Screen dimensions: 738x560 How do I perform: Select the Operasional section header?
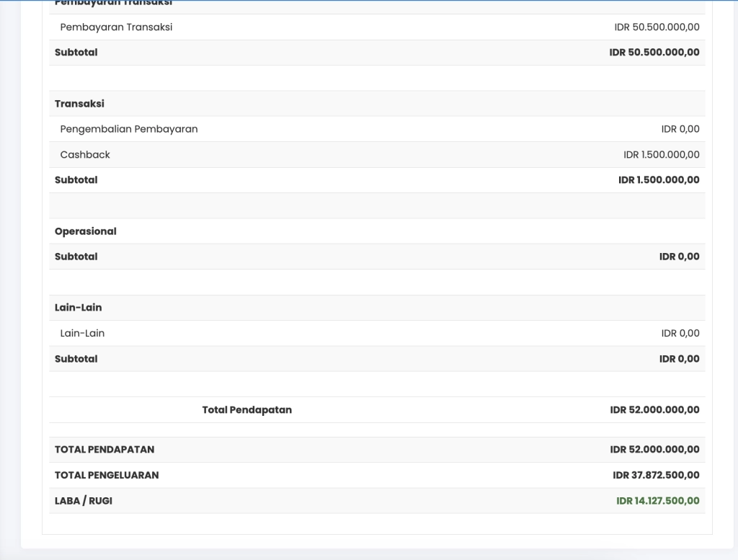[86, 231]
